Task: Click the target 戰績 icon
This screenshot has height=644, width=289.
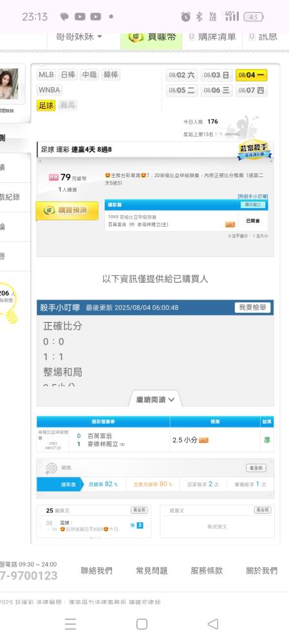Action: 51,468
